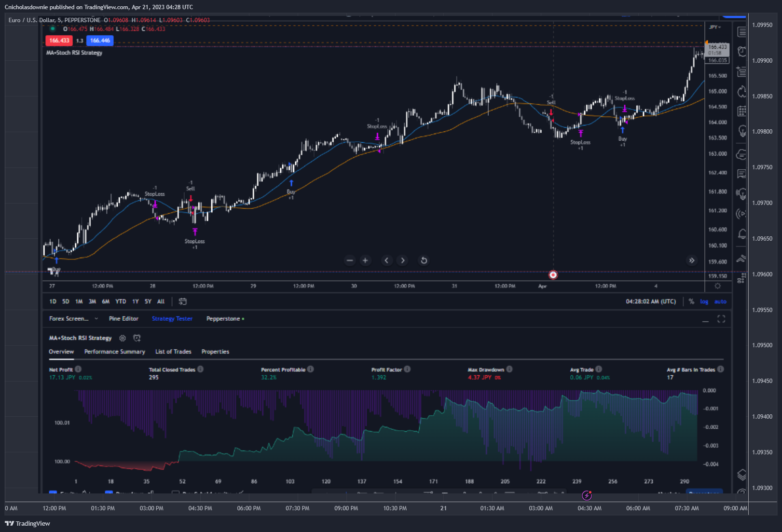Jump to the latest bar with the double-arrow button
The image size is (782, 532).
coord(692,260)
